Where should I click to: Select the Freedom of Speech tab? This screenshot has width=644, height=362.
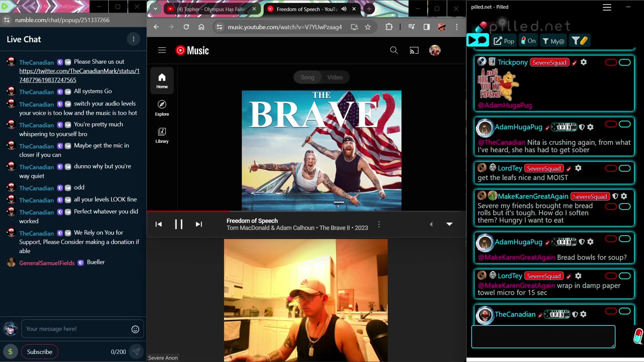pos(306,9)
